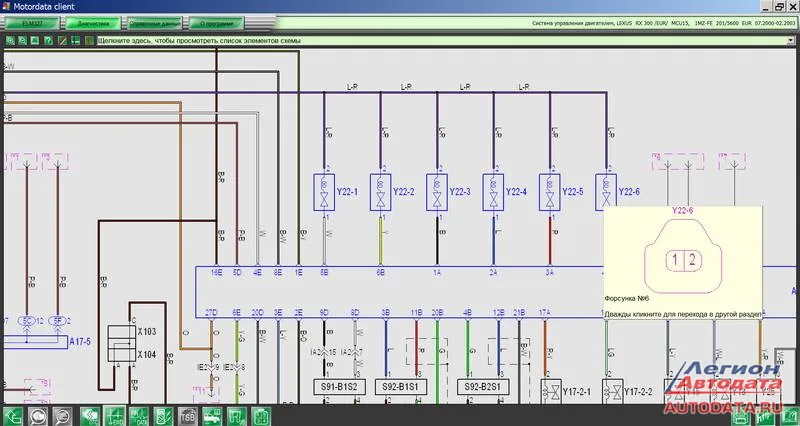The height and width of the screenshot is (426, 800).
Task: Click the grid layout toolbar icon
Action: (x=76, y=40)
